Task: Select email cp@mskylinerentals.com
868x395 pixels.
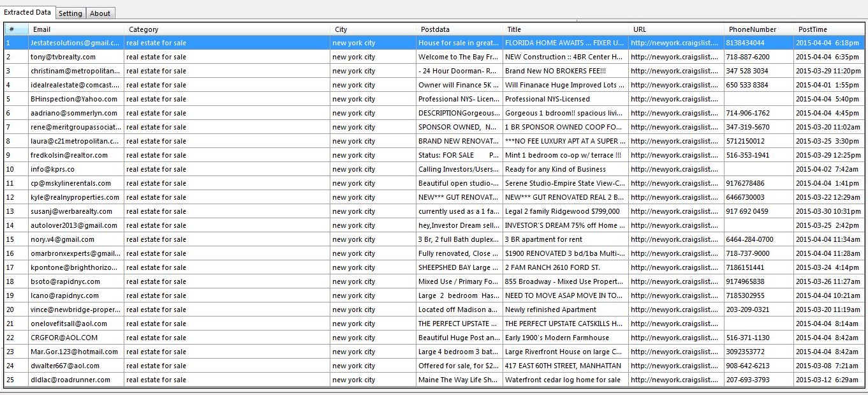Action: tap(70, 183)
